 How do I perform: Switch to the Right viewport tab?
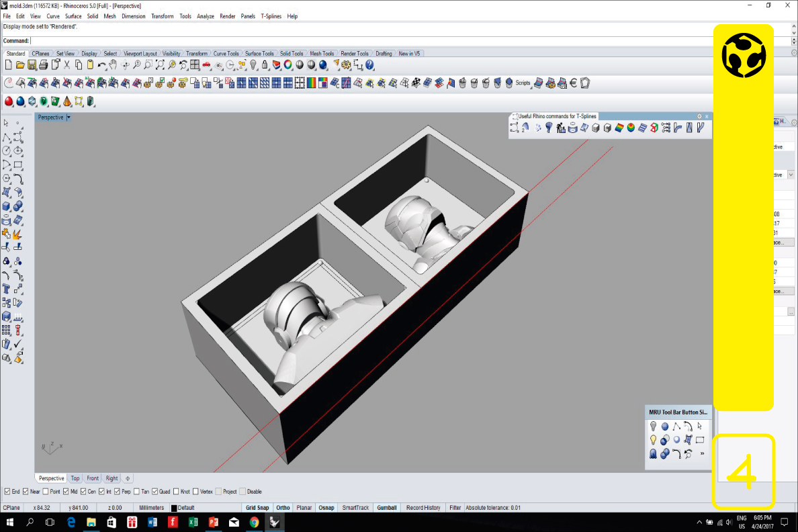(x=112, y=478)
